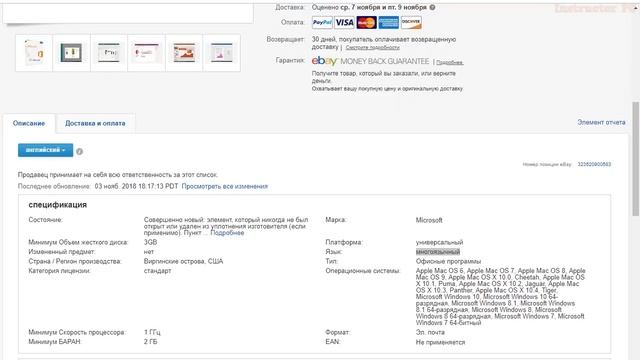Image resolution: width=640 pixels, height=360 pixels.
Task: Select the fifth product thumbnail with red slide
Action: pyautogui.click(x=184, y=53)
